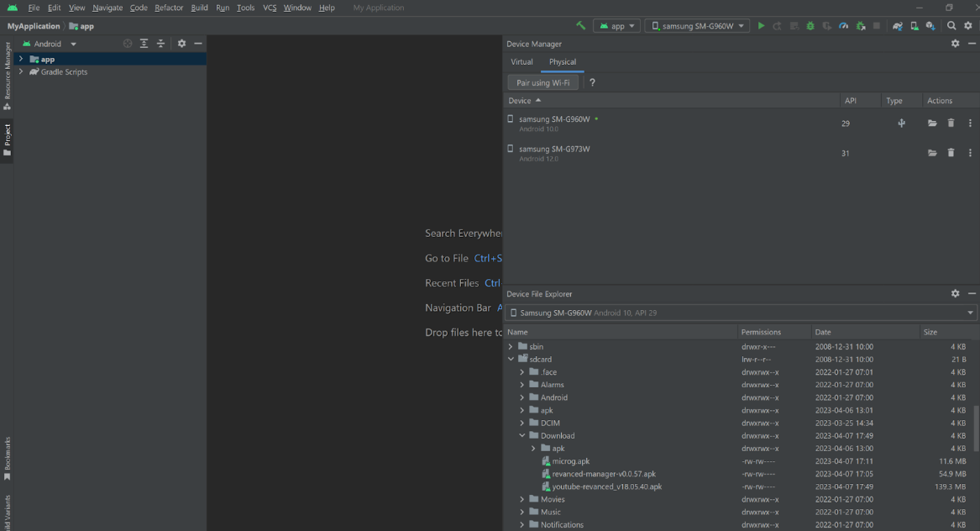Click the Search Everywhere magnifier icon

pos(951,25)
